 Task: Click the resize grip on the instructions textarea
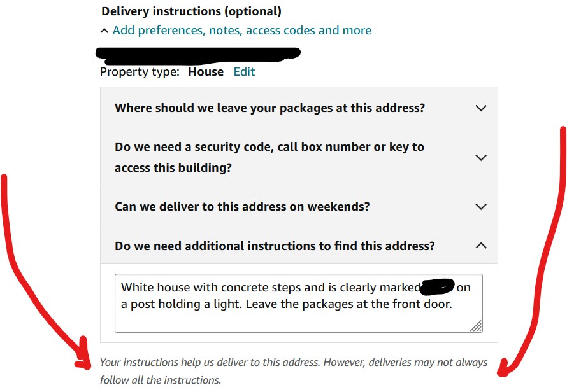point(477,327)
